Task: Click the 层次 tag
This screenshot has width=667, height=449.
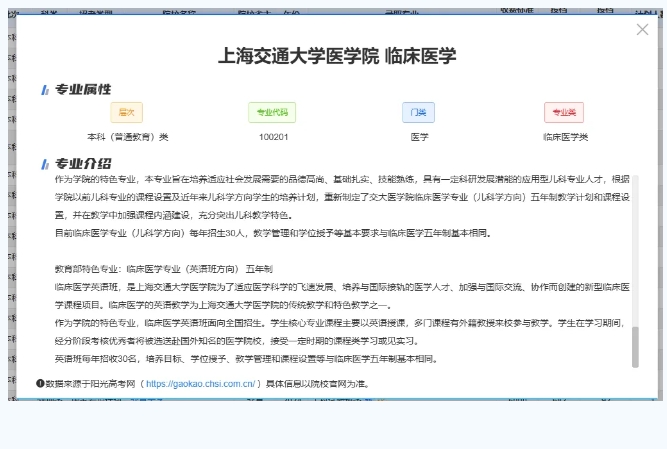Action: pos(126,112)
